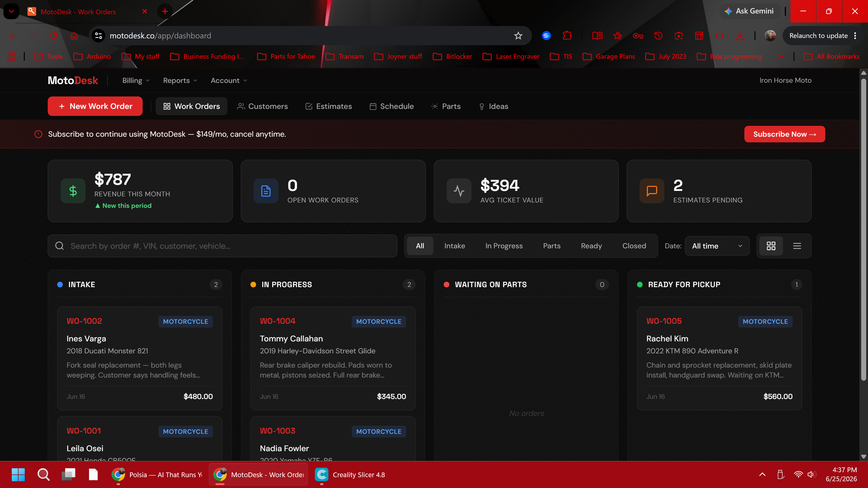Viewport: 868px width, 488px height.
Task: Open work order WO-1004 Tommy Callahan
Action: (333, 358)
